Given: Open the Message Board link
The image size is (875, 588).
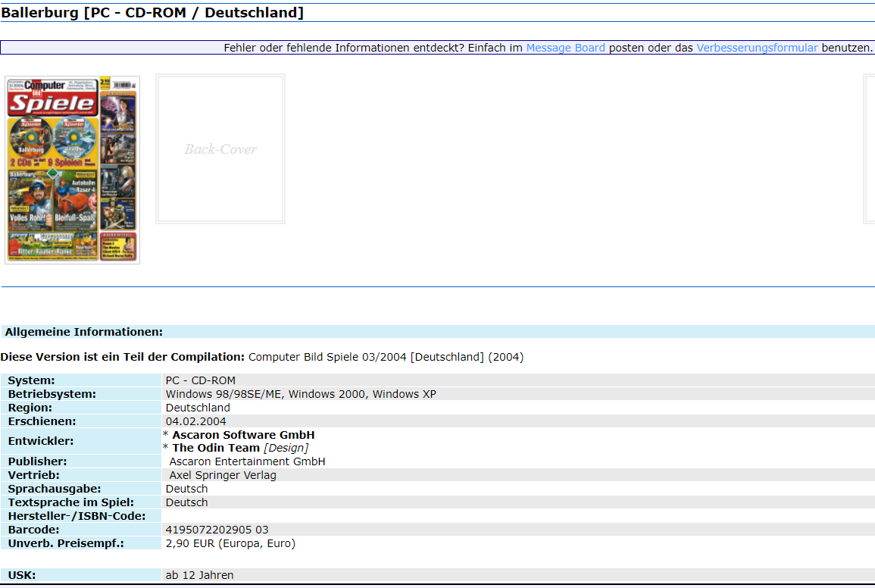Looking at the screenshot, I should pyautogui.click(x=565, y=47).
